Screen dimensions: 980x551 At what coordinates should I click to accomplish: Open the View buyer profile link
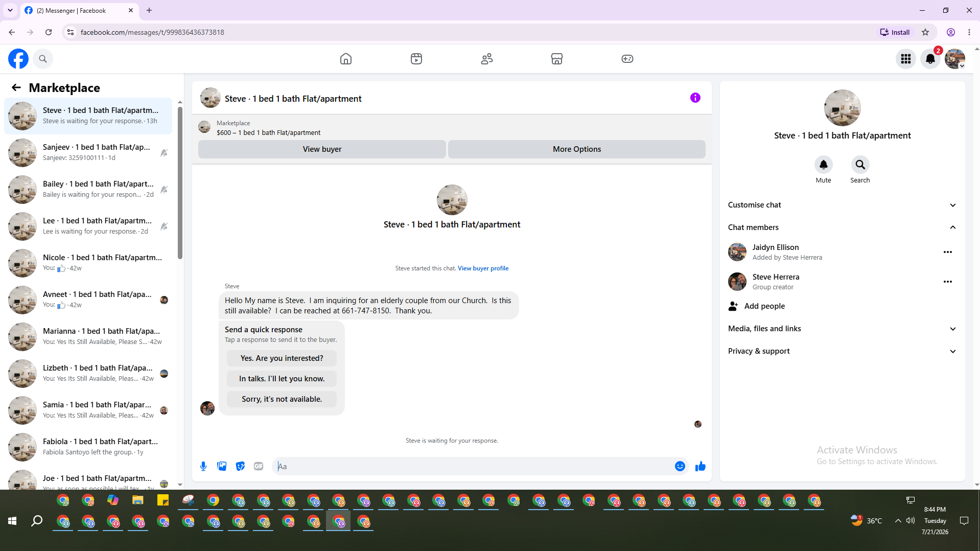(x=483, y=268)
